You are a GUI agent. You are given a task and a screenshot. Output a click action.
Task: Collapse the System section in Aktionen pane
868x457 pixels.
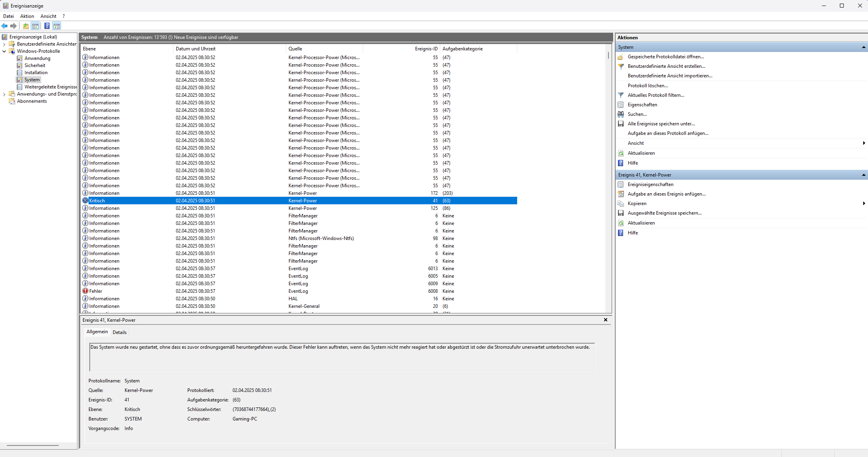click(x=863, y=47)
